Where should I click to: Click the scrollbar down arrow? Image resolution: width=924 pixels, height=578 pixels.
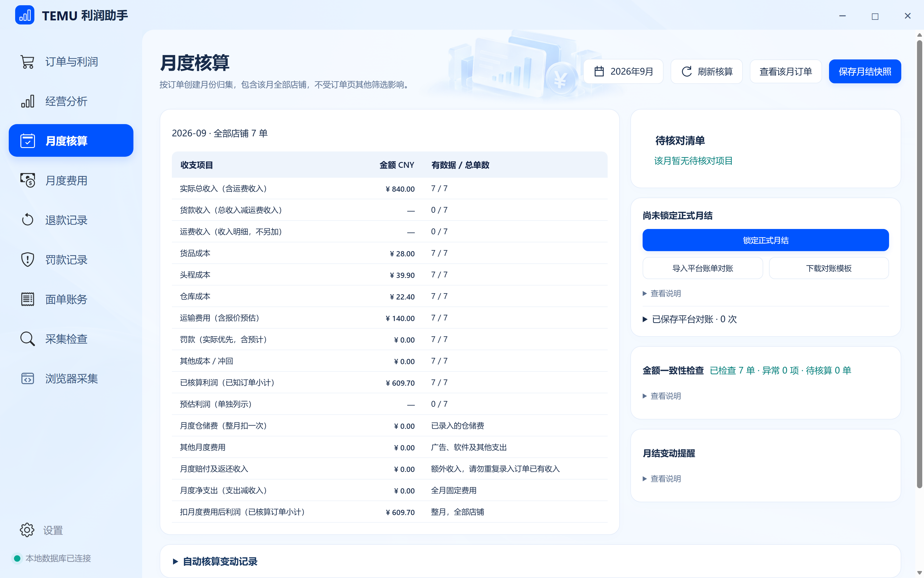pos(919,572)
